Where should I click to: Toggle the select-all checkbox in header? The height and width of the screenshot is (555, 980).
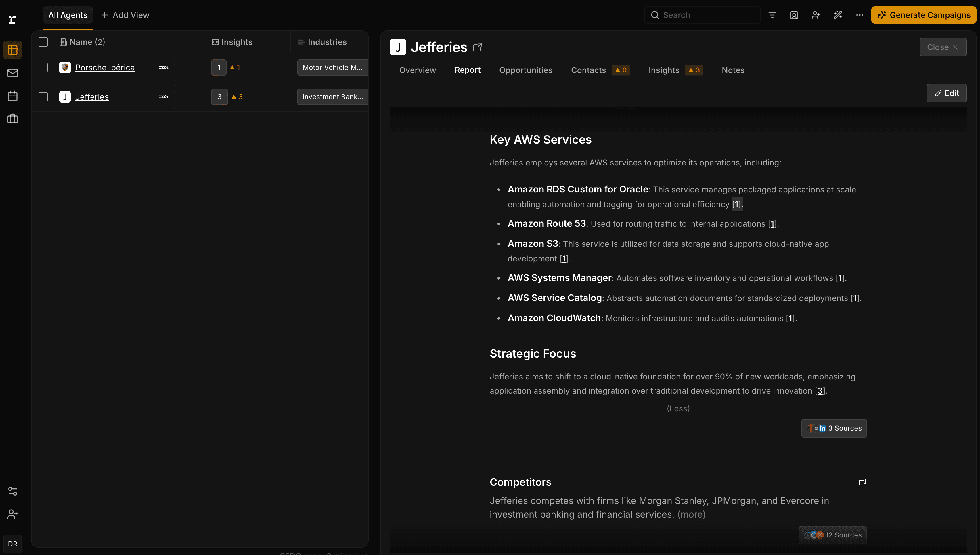pos(43,42)
